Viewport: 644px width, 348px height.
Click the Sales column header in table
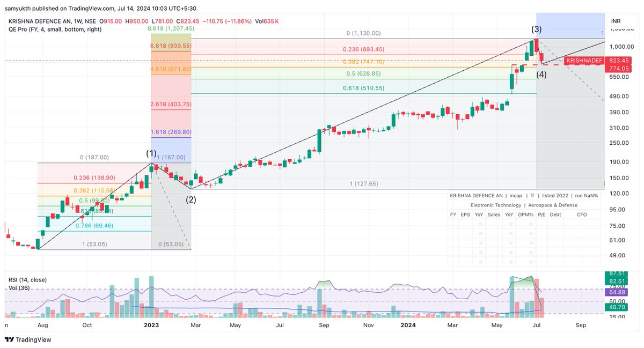494,214
